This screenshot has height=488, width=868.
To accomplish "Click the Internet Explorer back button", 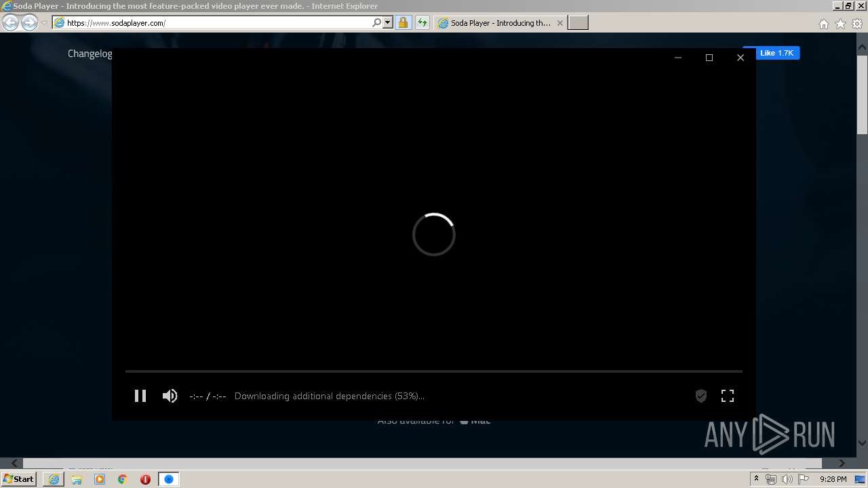I will tap(11, 22).
